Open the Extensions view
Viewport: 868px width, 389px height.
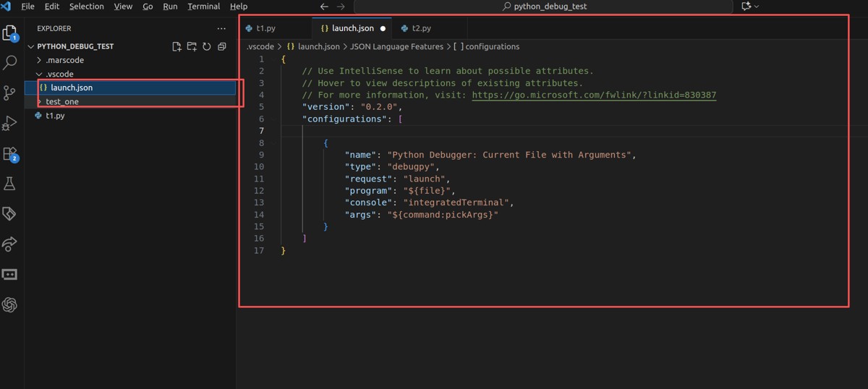tap(10, 154)
